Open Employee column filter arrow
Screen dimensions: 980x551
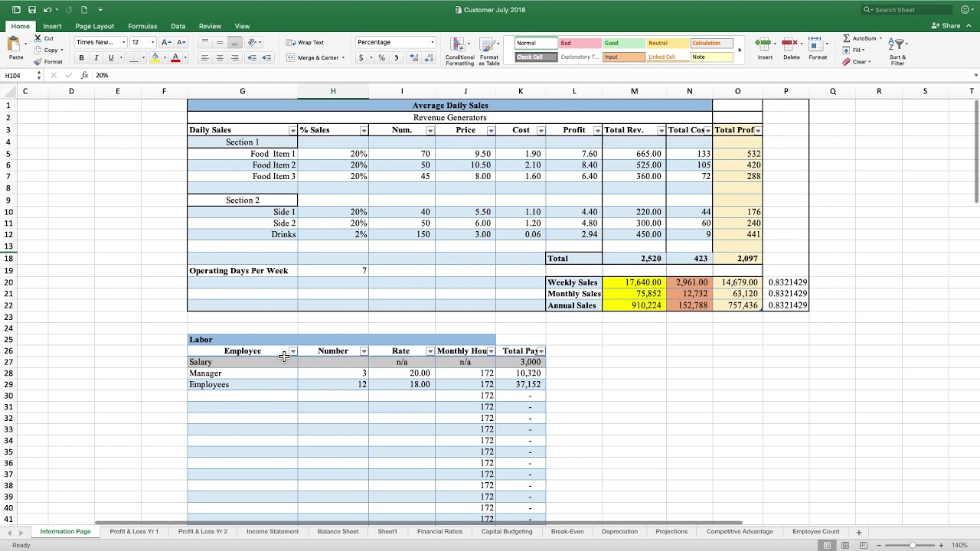pos(292,351)
